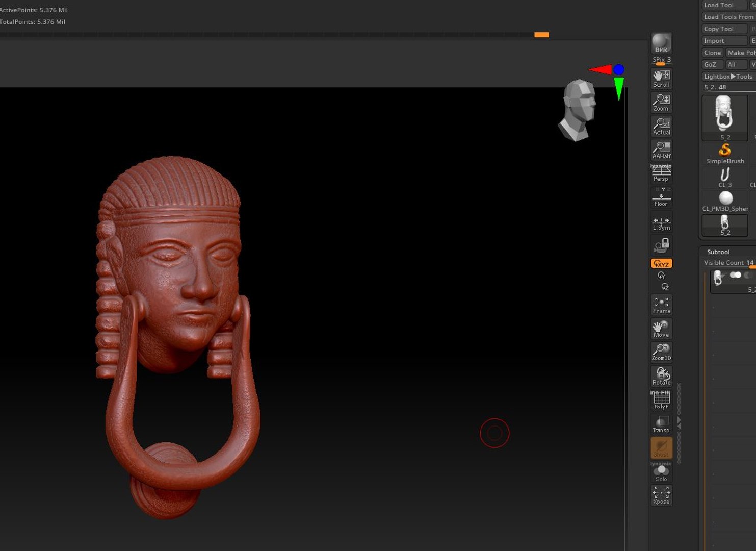Switch to Y-axis rotation mode

point(661,275)
